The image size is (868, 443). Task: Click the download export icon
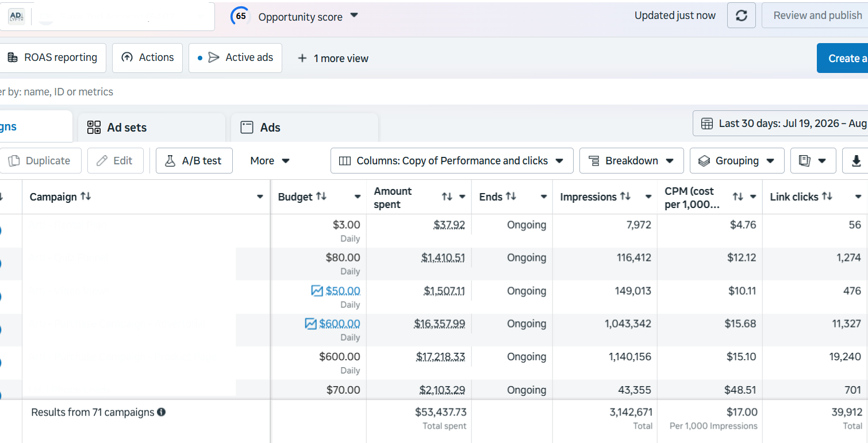pos(856,161)
